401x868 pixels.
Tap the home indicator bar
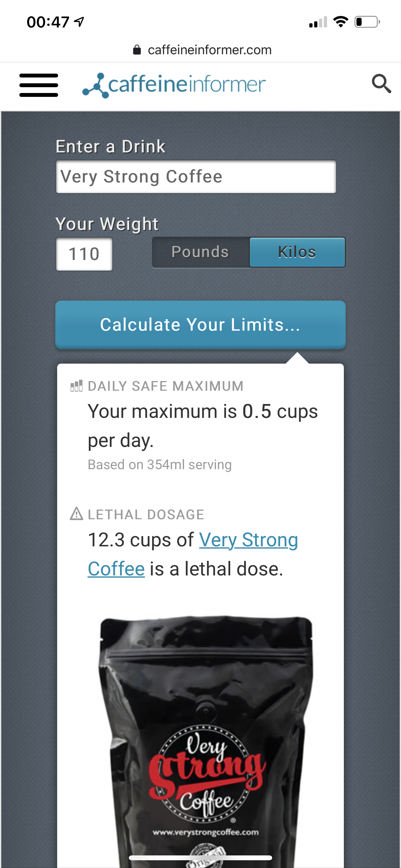(x=200, y=858)
